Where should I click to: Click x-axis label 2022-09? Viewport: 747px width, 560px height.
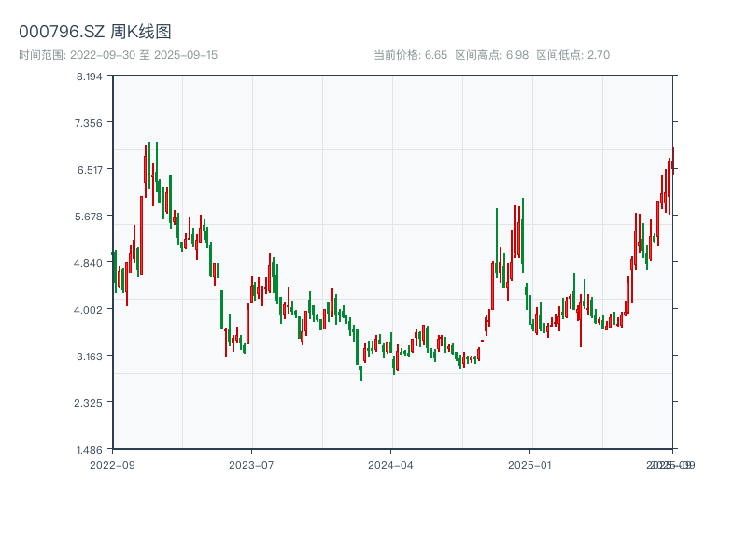tap(112, 465)
